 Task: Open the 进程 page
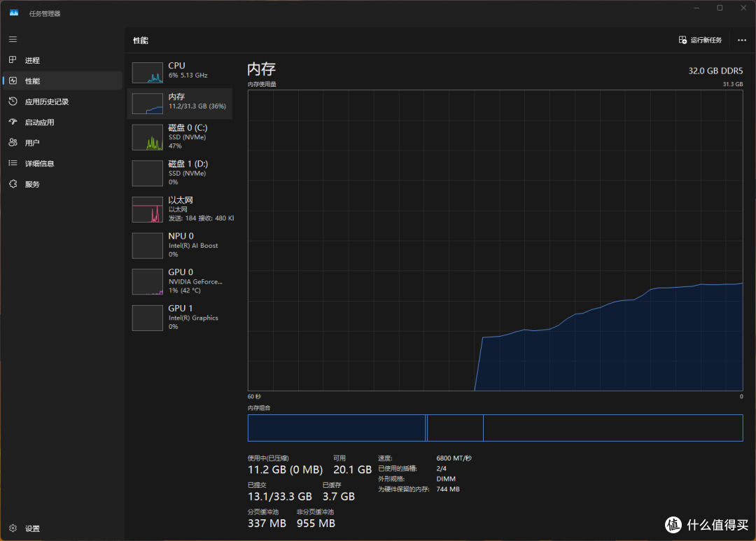coord(62,59)
